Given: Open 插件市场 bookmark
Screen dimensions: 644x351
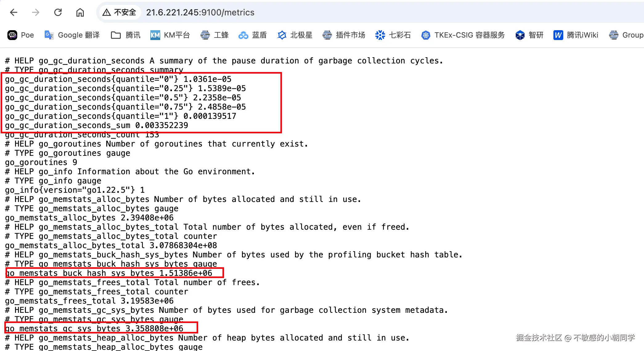Looking at the screenshot, I should point(344,35).
